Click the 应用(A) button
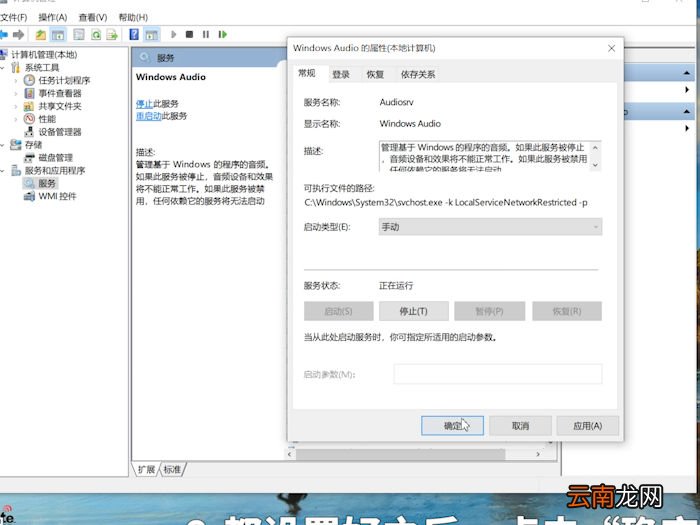This screenshot has height=525, width=700. [588, 426]
